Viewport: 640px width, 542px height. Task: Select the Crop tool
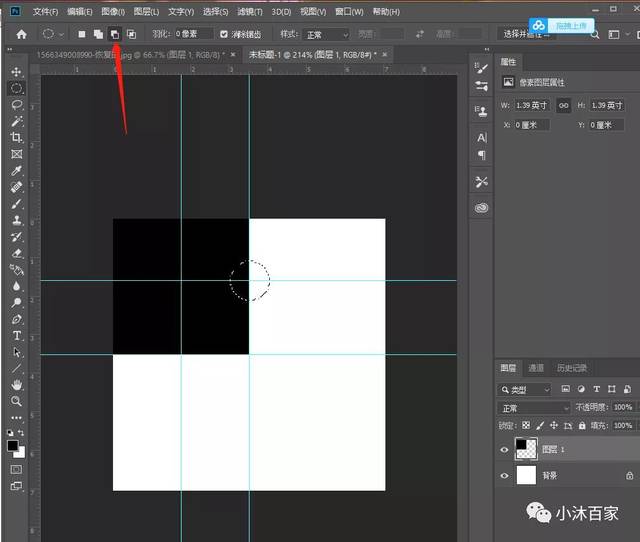pos(16,138)
